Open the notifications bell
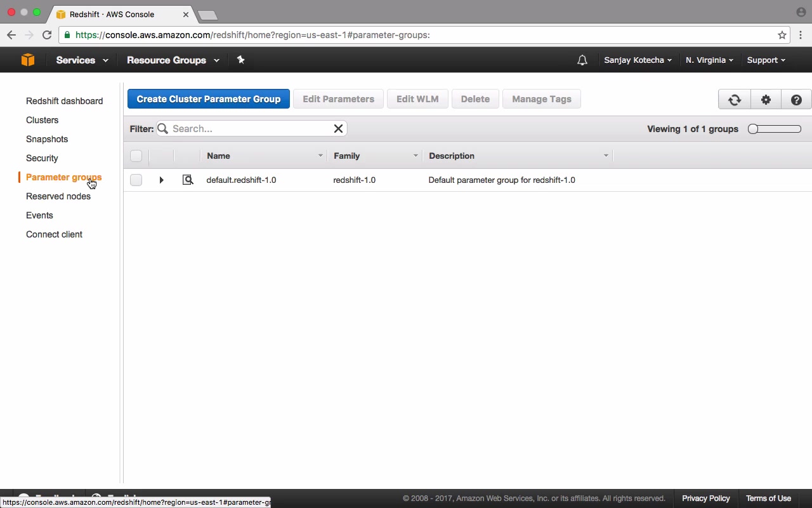This screenshot has width=812, height=508. [582, 60]
